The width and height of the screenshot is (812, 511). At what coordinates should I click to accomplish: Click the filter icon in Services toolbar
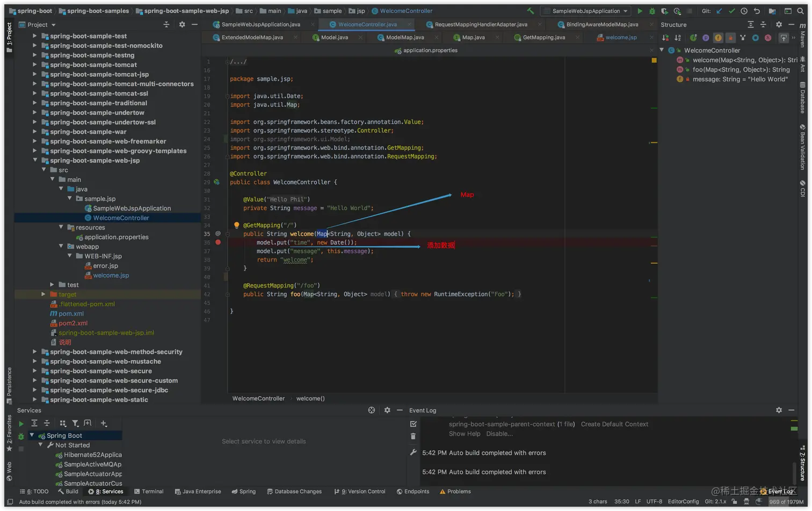tap(75, 423)
